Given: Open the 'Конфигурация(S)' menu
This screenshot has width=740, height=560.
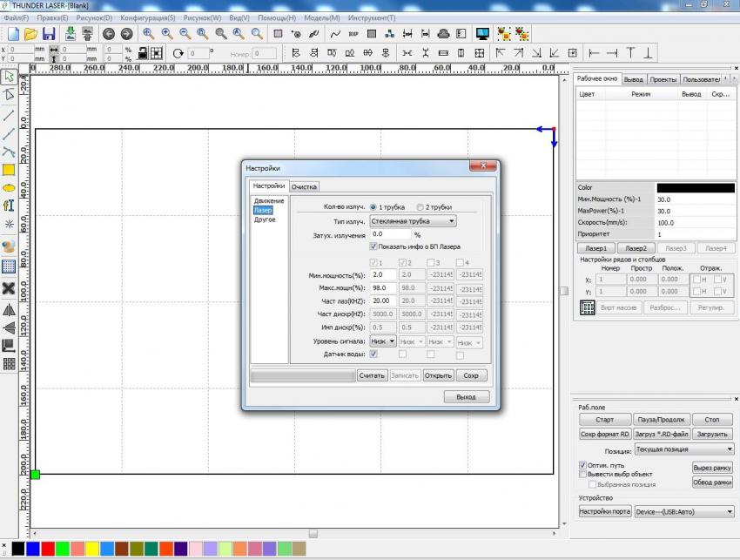Looking at the screenshot, I should [147, 17].
